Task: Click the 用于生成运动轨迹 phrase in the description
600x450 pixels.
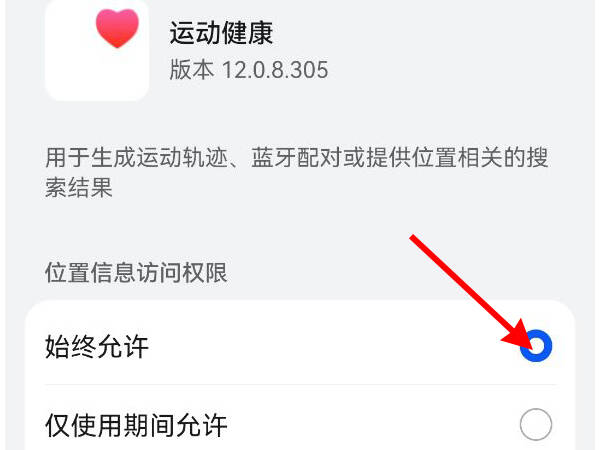Action: pyautogui.click(x=136, y=157)
